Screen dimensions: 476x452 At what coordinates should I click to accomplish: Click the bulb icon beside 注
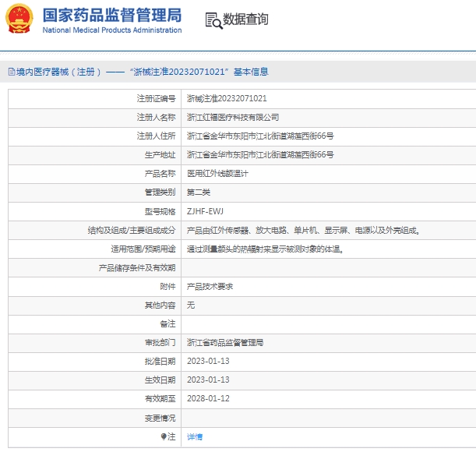(x=164, y=436)
